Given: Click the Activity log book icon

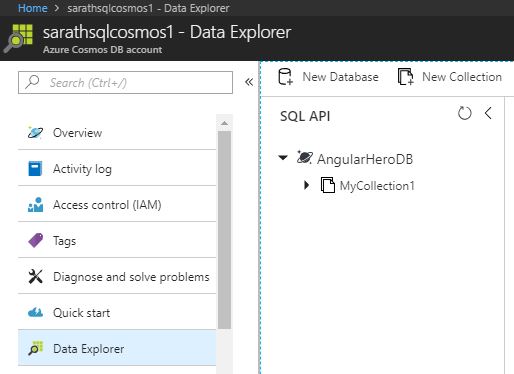Looking at the screenshot, I should click(x=35, y=168).
